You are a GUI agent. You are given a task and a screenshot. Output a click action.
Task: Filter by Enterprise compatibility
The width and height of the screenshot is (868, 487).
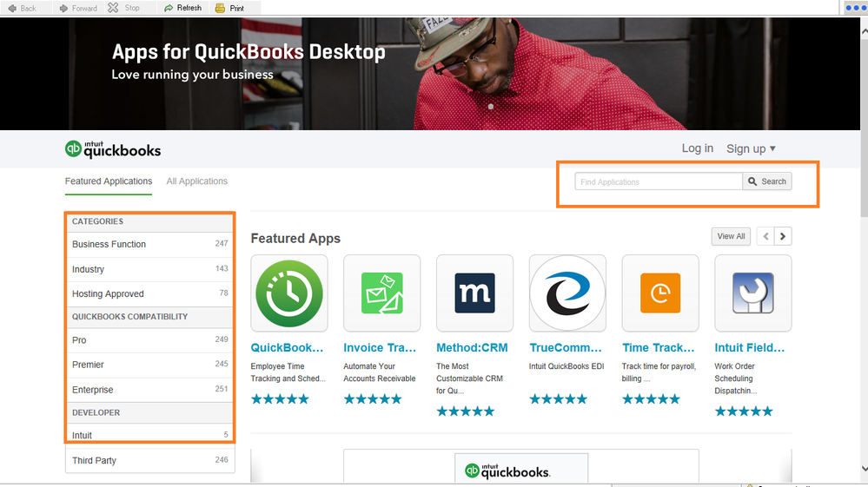point(150,390)
